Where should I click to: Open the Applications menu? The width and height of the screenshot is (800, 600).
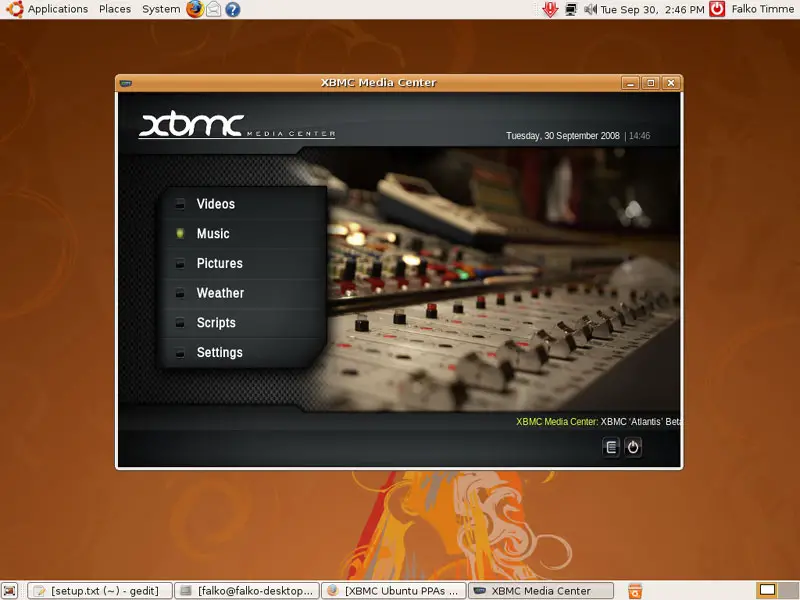click(58, 9)
